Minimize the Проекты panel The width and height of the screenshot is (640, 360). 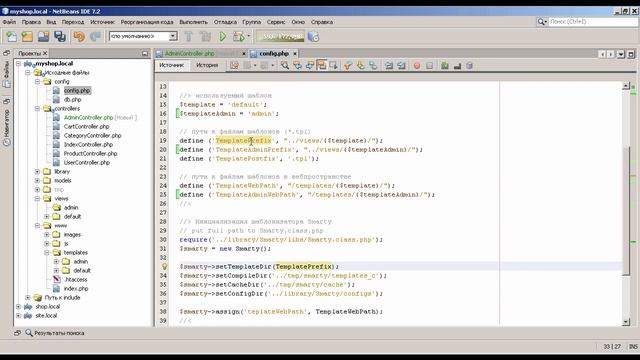coord(145,53)
